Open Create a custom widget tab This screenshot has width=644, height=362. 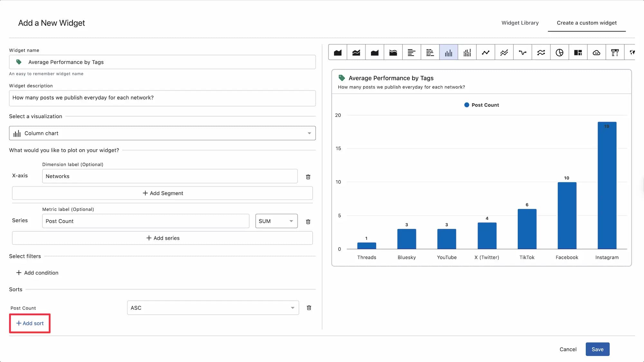tap(586, 23)
